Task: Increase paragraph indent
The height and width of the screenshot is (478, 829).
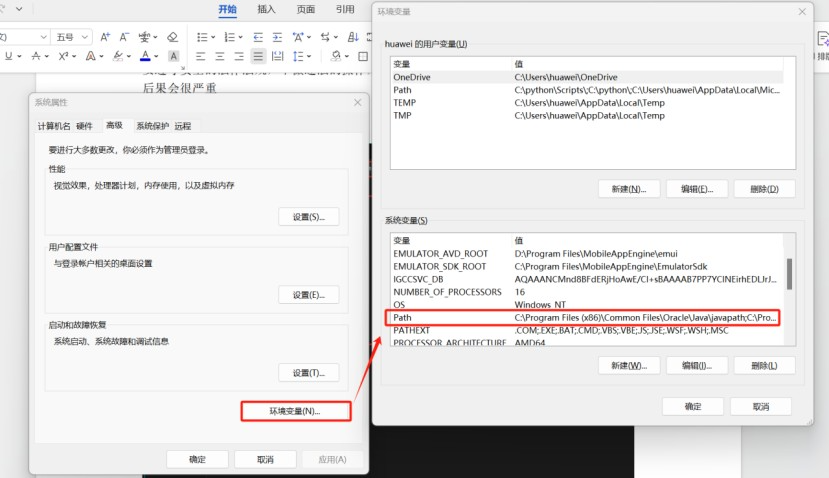Action: (277, 37)
